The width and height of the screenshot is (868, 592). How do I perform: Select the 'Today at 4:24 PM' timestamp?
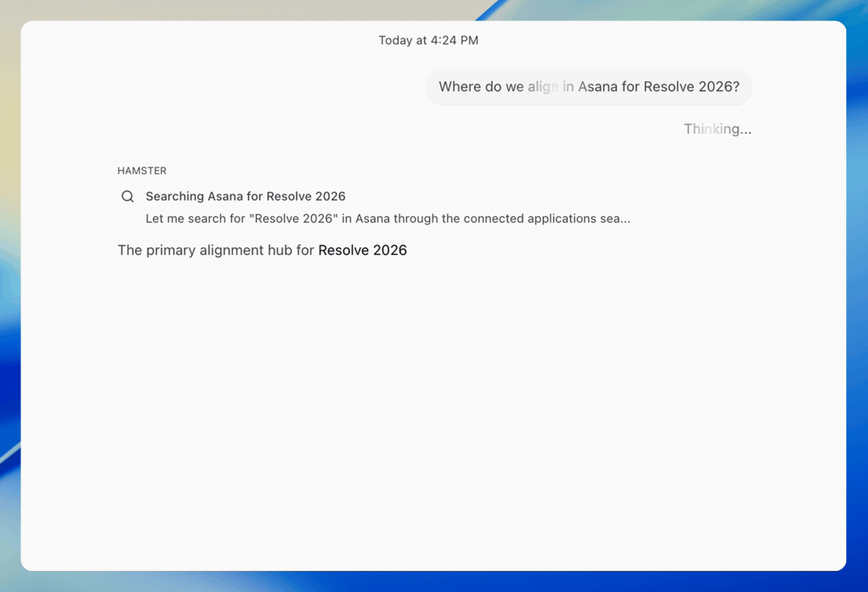coord(429,40)
